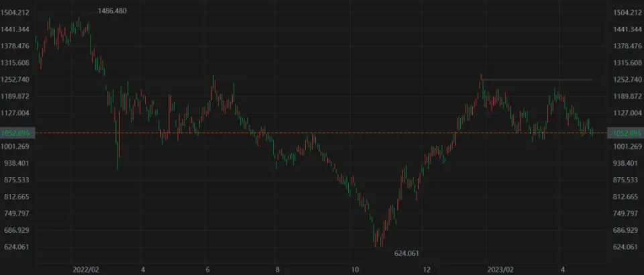Click the 624.061 low annotation under the candles
This screenshot has width=644, height=275.
click(407, 254)
